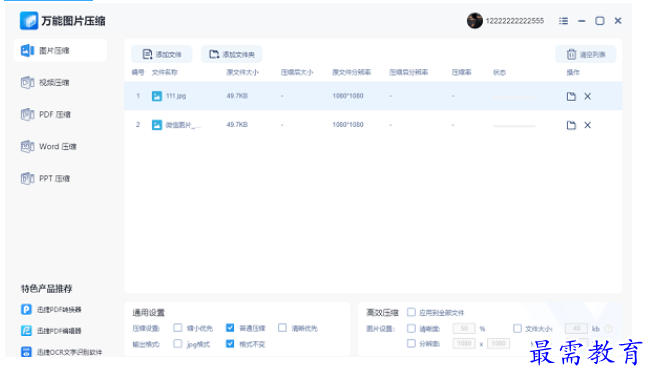Click the resolution width input field
Screen dimensions: 651x384
(x=464, y=343)
